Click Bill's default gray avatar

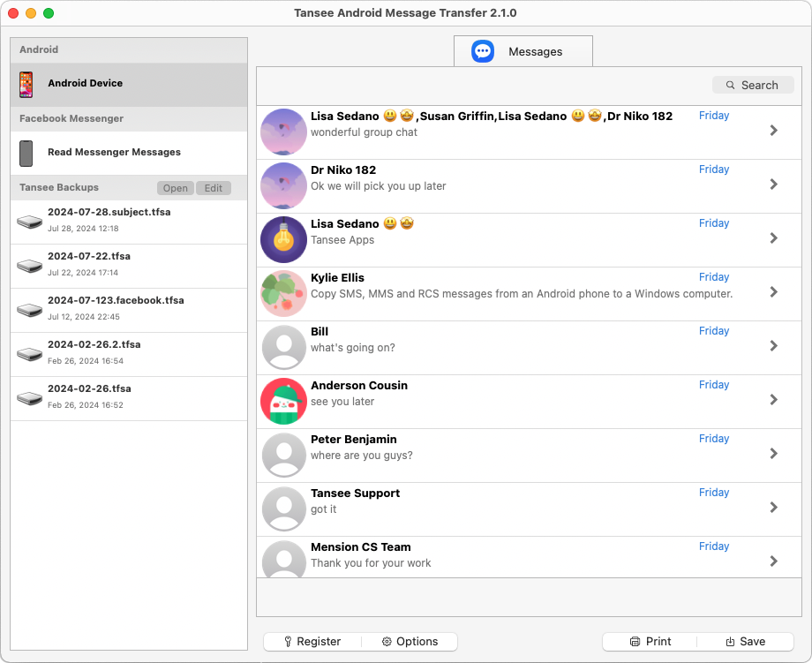pos(284,348)
